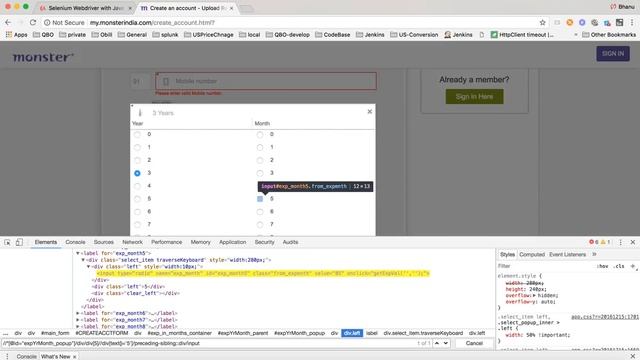
Task: Toggle the :hov element state button
Action: (602, 266)
